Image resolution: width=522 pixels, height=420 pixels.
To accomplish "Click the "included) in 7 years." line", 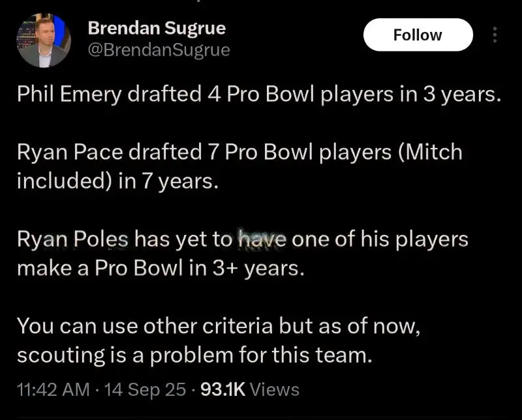I will pyautogui.click(x=115, y=179).
